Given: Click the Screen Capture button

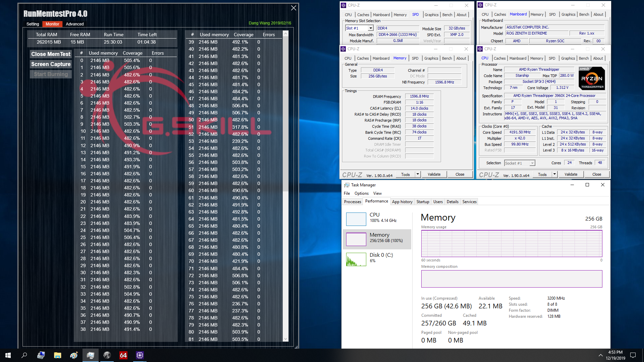Looking at the screenshot, I should click(x=51, y=64).
